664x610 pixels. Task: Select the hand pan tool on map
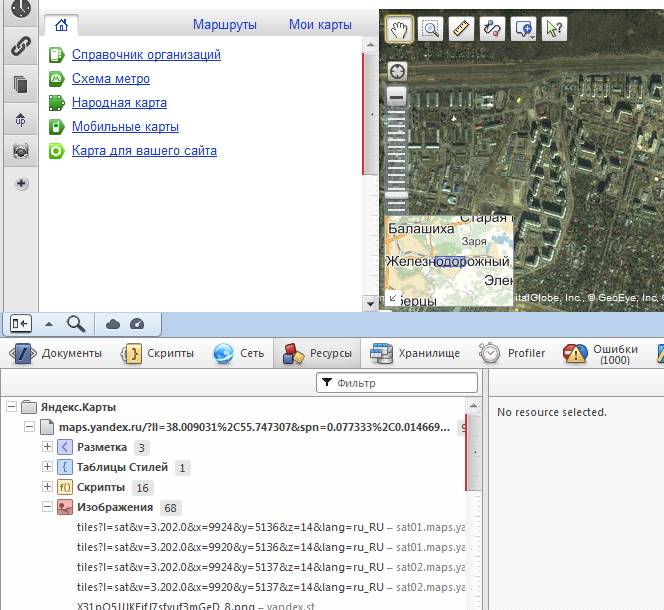coord(399,29)
